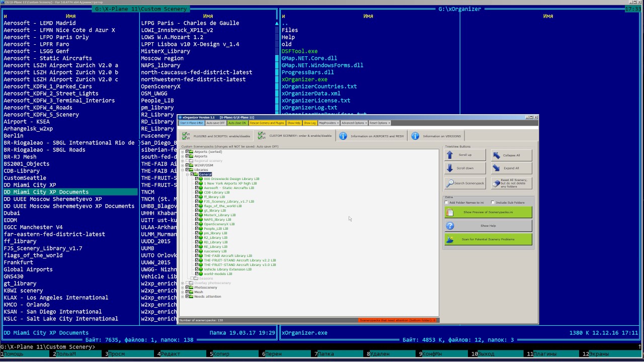Viewport: 644px width, 362px height.
Task: Open Information on AIRPORTS and MESH tab
Action: coord(371,136)
